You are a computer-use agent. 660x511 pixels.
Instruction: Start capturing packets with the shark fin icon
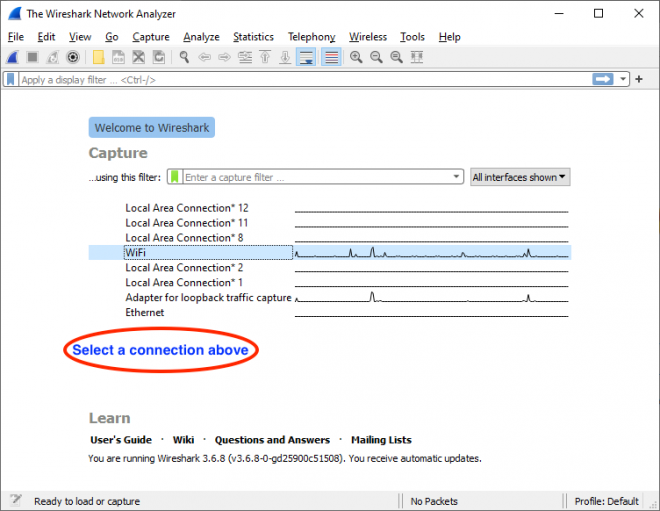[x=13, y=57]
